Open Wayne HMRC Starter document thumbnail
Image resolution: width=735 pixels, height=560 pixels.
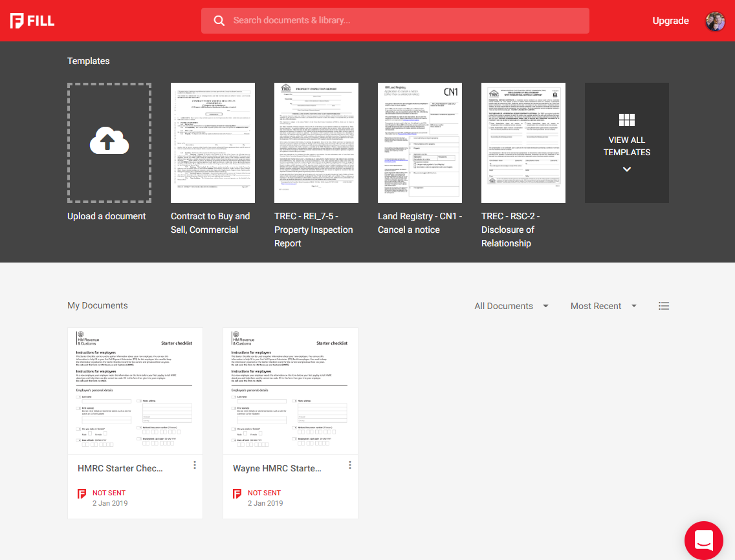coord(290,391)
